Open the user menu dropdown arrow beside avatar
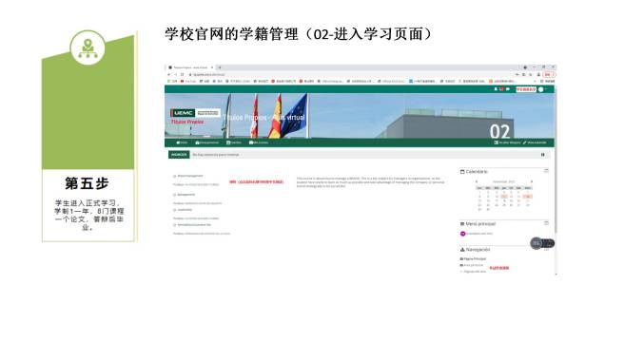This screenshot has height=361, width=644. pyautogui.click(x=546, y=89)
